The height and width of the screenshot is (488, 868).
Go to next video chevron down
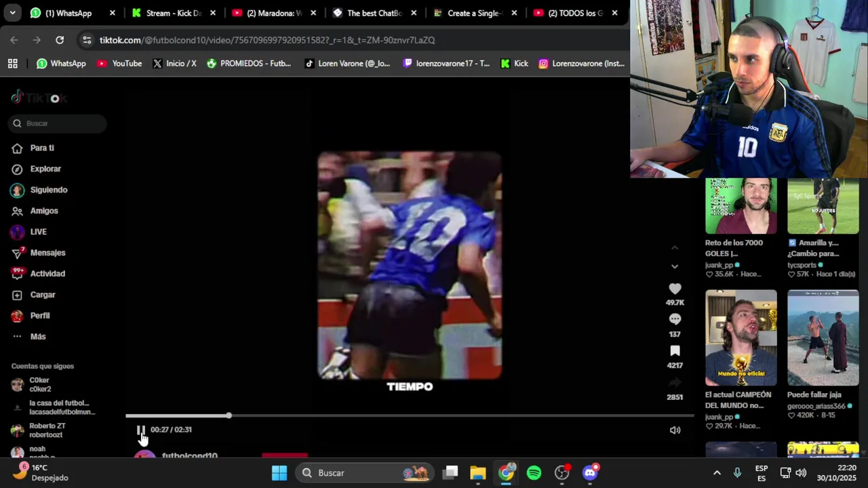[675, 266]
